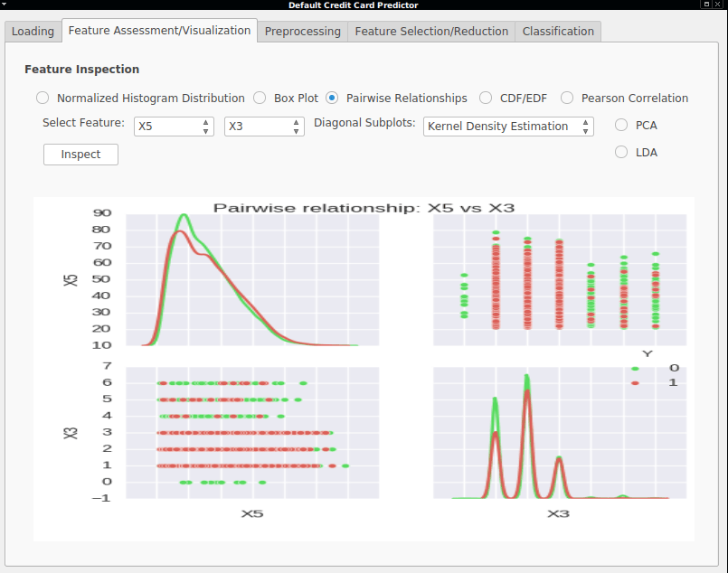The height and width of the screenshot is (573, 728).
Task: Switch to the Loading tab
Action: point(33,31)
